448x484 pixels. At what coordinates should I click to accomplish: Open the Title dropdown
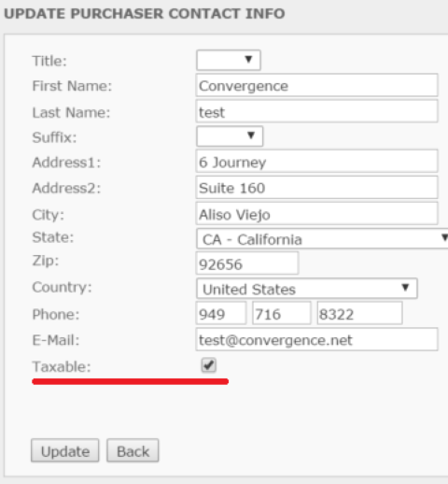[x=229, y=60]
